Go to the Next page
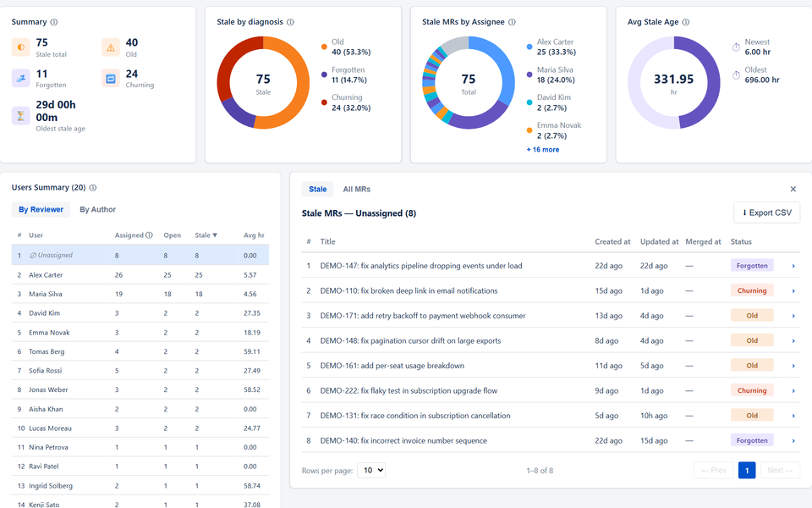Image resolution: width=812 pixels, height=508 pixels. coord(780,470)
